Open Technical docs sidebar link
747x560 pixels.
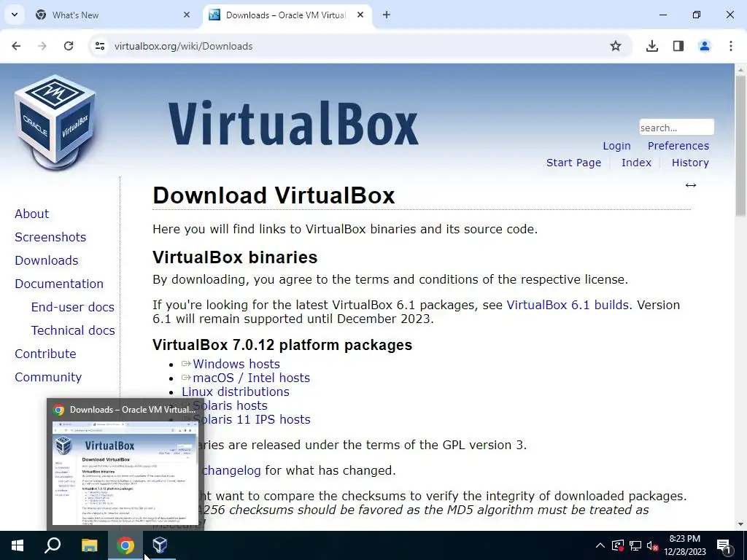coord(73,330)
